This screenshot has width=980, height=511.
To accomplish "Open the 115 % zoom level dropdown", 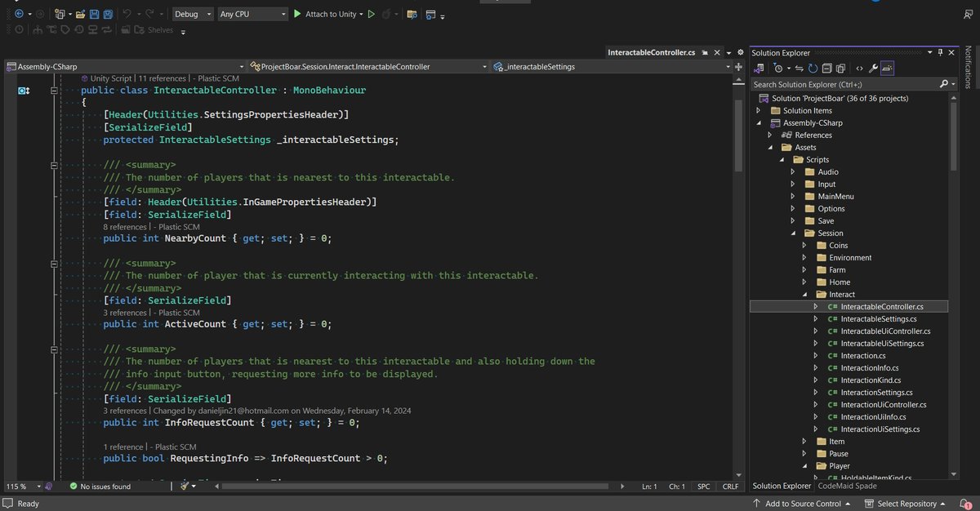I will point(22,487).
